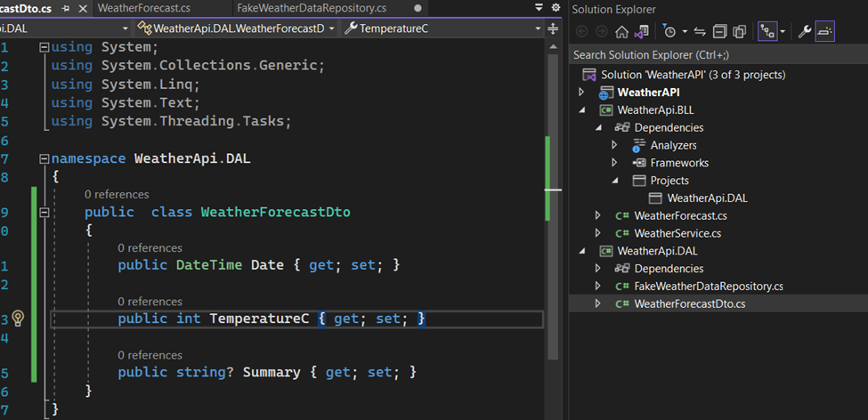
Task: Click the split editor window icon
Action: (x=553, y=28)
